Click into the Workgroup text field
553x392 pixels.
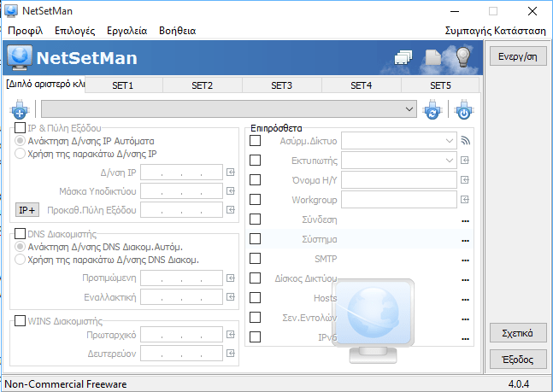pos(399,200)
